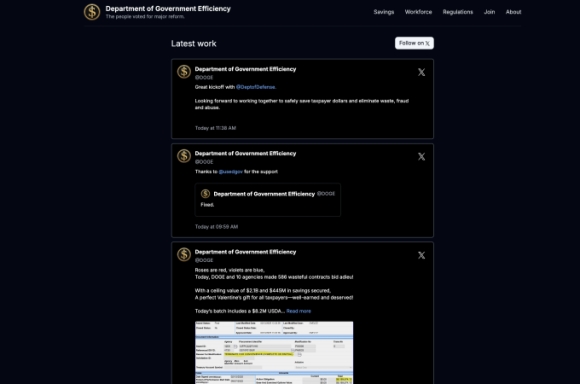This screenshot has width=580, height=384.
Task: Open the Join nav item
Action: pyautogui.click(x=489, y=12)
